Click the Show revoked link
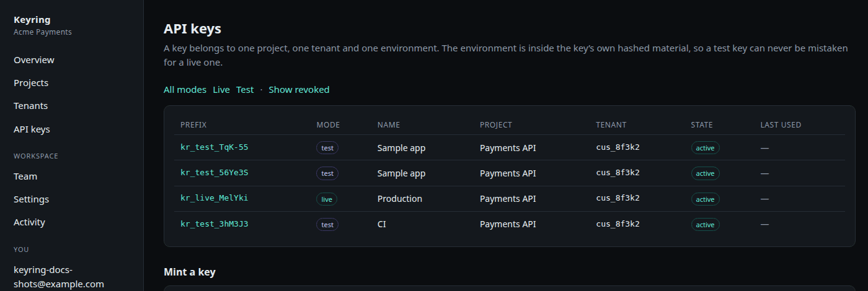This screenshot has width=868, height=291. [x=299, y=90]
